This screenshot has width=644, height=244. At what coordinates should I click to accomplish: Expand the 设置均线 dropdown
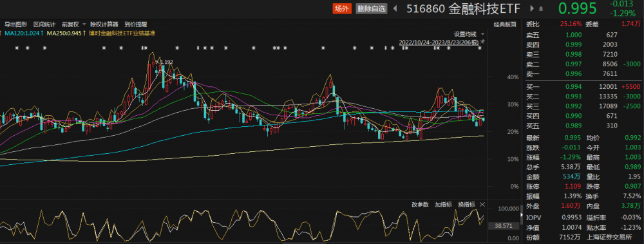point(469,33)
